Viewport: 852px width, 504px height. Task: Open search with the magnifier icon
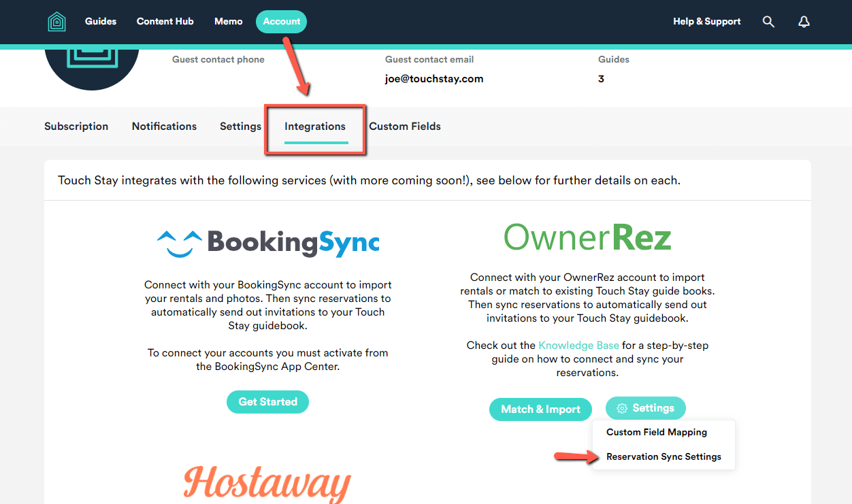[x=768, y=22]
